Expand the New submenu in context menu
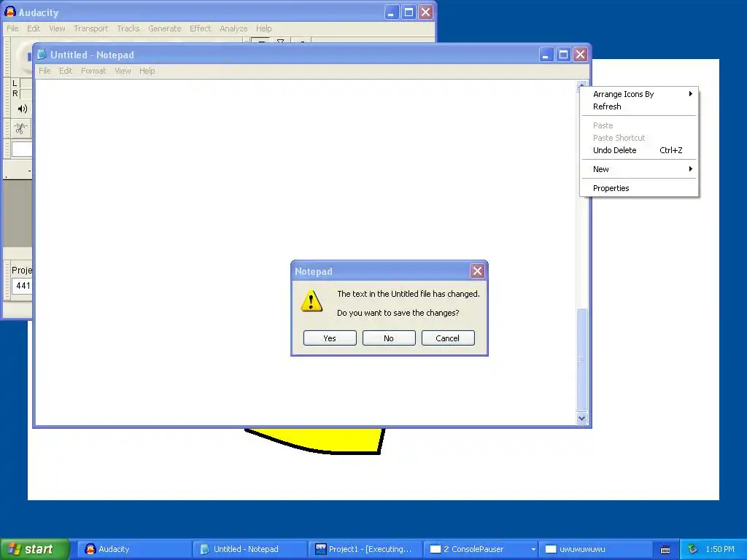This screenshot has width=747, height=560. coord(639,169)
